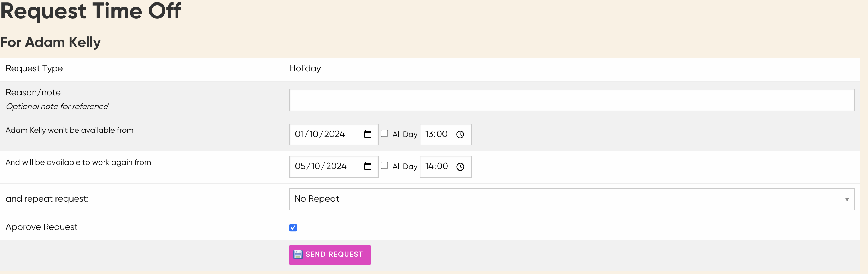Select the year 2024 in the return date
Image resolution: width=868 pixels, height=274 pixels.
coord(336,166)
